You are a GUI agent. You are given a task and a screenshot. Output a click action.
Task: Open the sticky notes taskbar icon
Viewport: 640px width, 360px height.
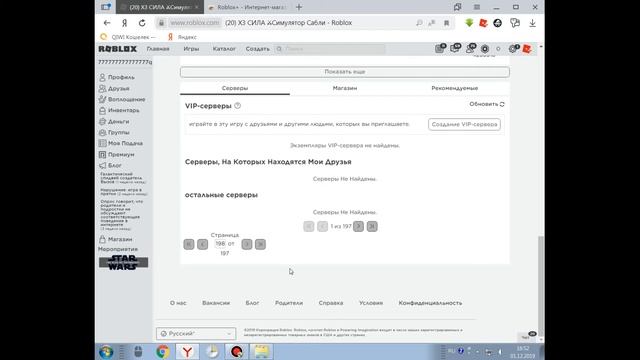pyautogui.click(x=262, y=351)
